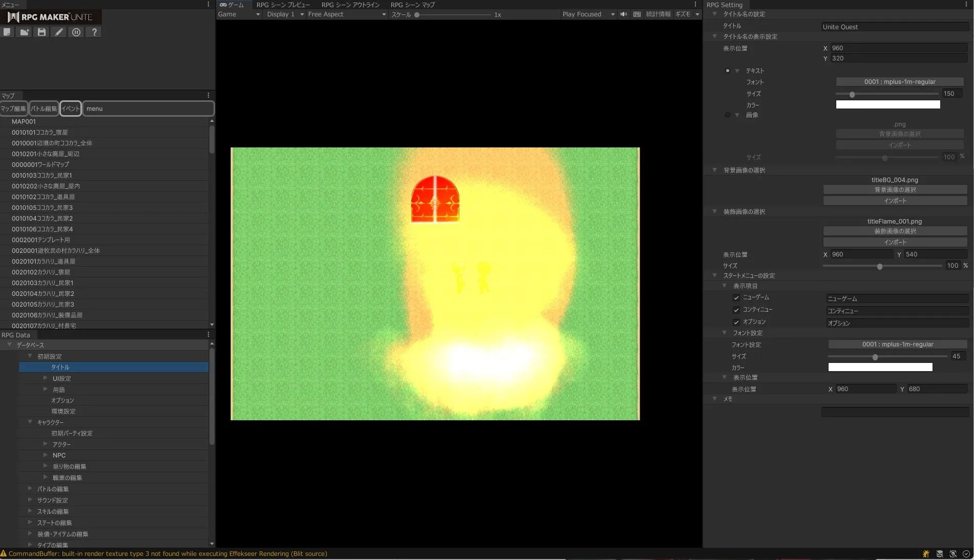Click the folder-plus open project icon
Image resolution: width=974 pixels, height=560 pixels.
point(25,32)
